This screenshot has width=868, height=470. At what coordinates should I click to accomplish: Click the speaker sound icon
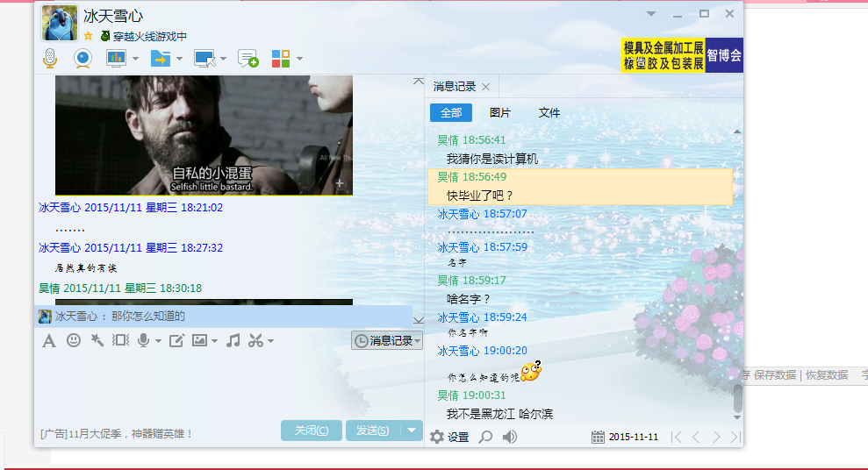coord(510,437)
